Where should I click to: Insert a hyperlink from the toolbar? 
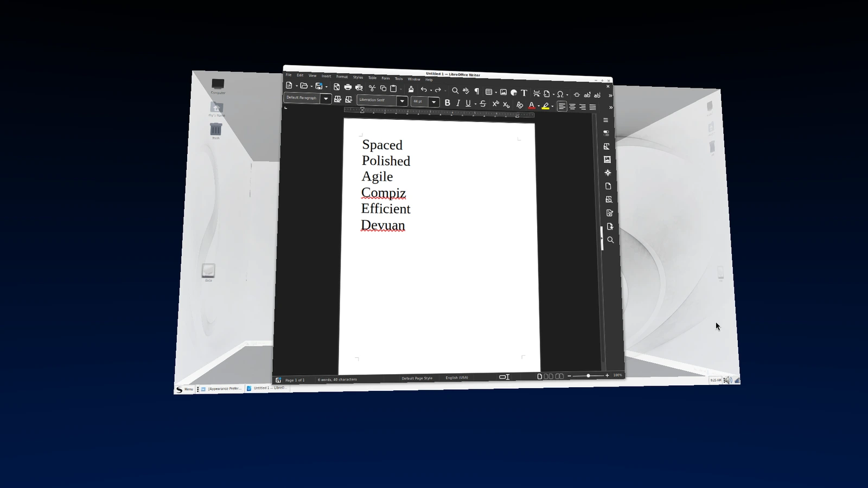[x=577, y=94]
